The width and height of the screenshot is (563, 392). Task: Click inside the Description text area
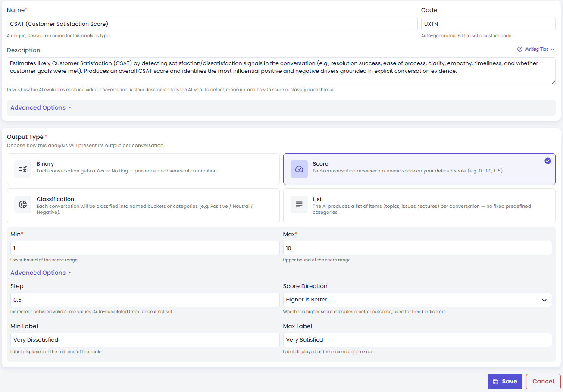[x=281, y=71]
